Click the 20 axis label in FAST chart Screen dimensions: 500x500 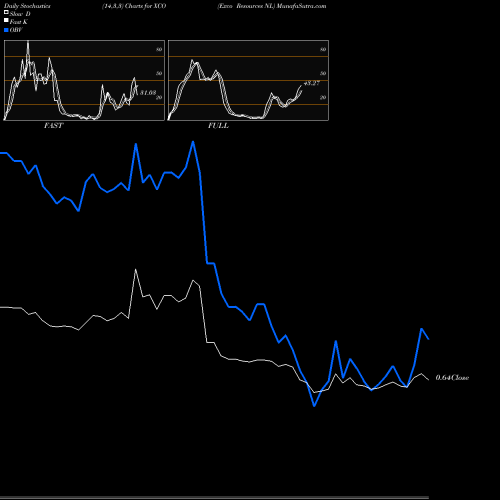(159, 98)
